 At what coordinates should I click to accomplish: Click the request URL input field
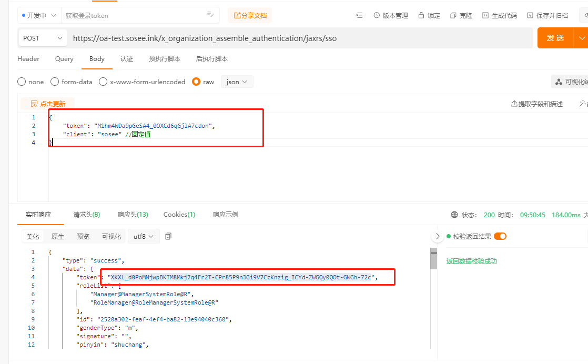300,38
